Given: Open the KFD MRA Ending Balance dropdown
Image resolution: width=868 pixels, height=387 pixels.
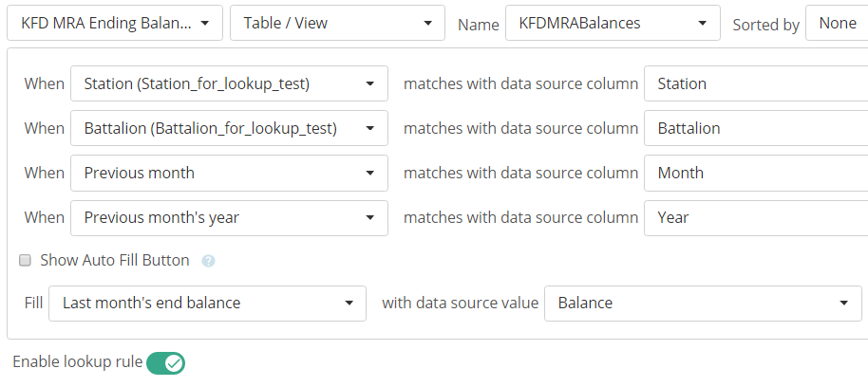Looking at the screenshot, I should pos(116,23).
